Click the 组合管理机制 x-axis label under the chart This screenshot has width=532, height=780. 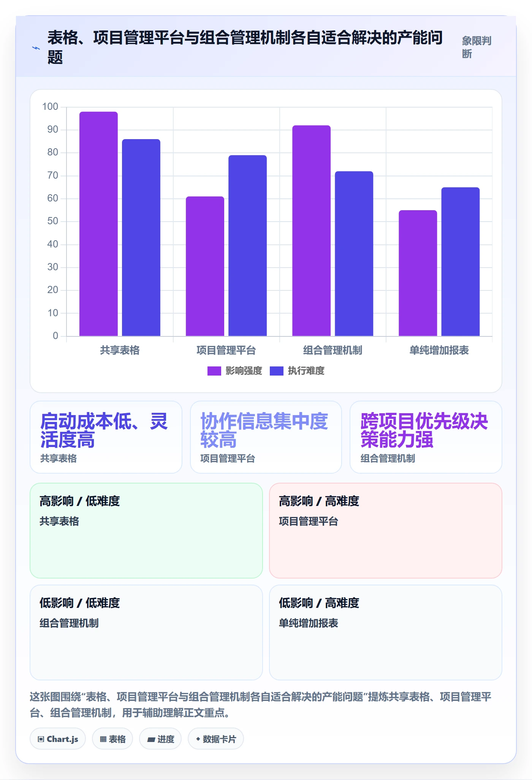pos(332,350)
